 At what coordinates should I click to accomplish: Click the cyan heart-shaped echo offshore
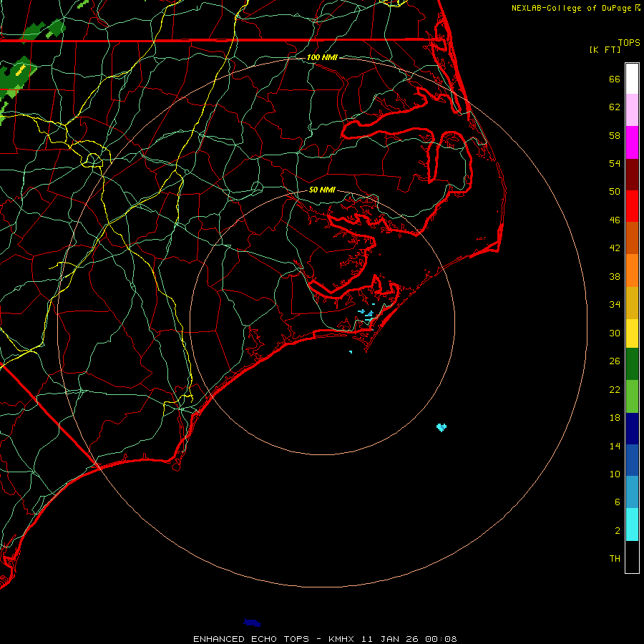(441, 427)
